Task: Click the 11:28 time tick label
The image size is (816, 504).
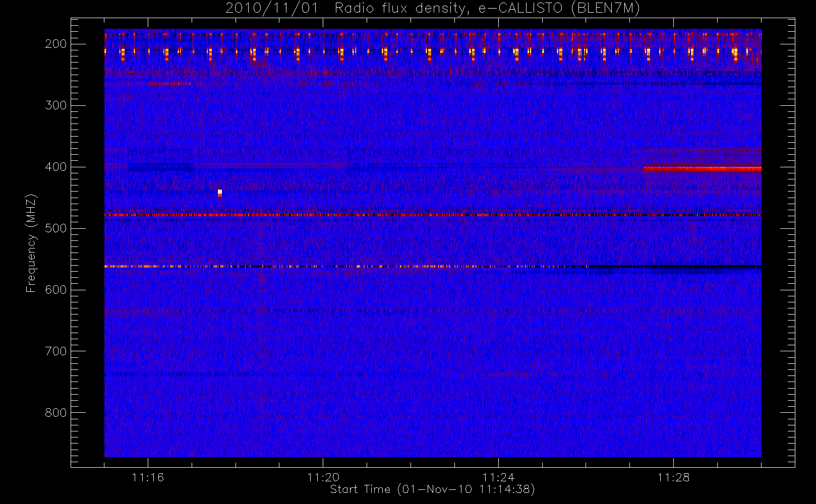Action: point(673,477)
